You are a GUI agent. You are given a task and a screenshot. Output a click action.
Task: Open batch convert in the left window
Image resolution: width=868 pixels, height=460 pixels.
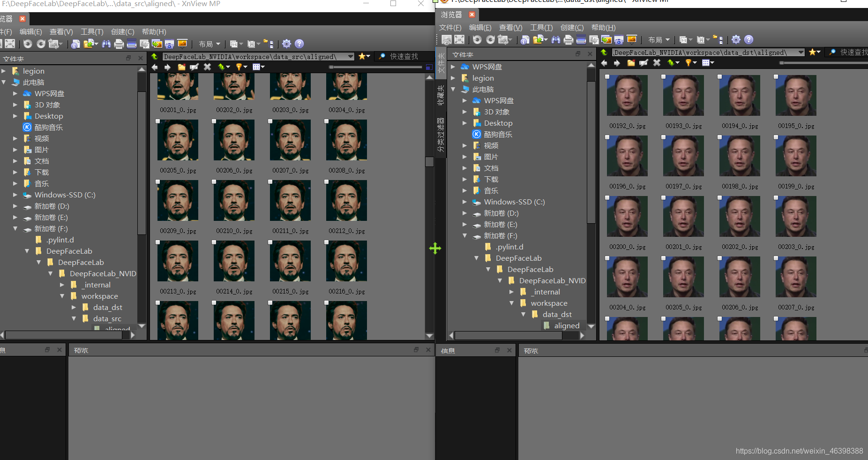(x=157, y=44)
